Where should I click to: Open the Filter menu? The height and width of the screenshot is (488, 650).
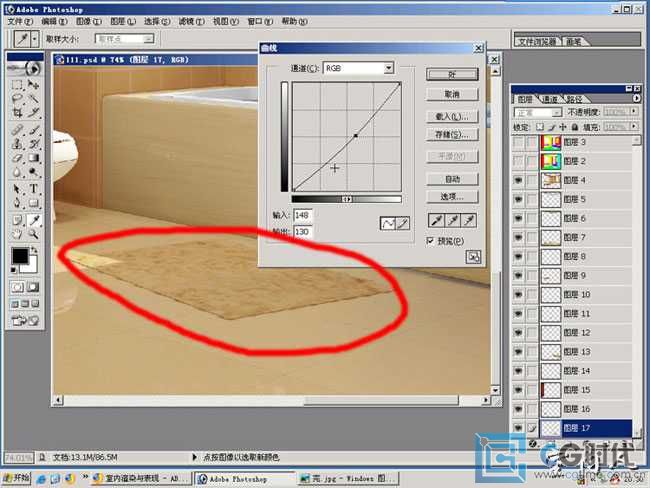(x=191, y=21)
